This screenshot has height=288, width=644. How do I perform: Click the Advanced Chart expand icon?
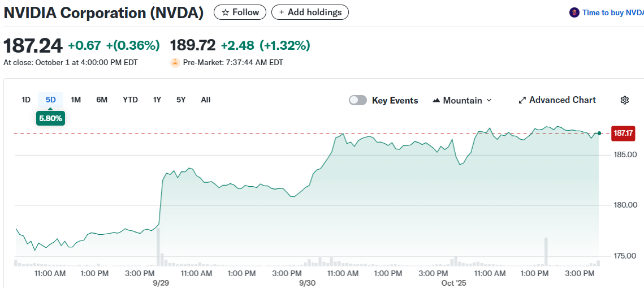pyautogui.click(x=522, y=100)
